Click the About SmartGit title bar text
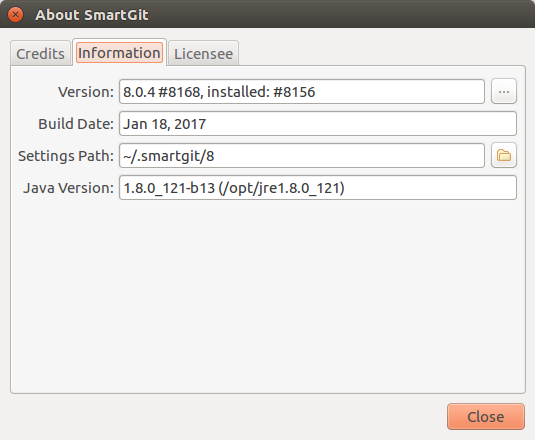This screenshot has height=440, width=535. 92,15
